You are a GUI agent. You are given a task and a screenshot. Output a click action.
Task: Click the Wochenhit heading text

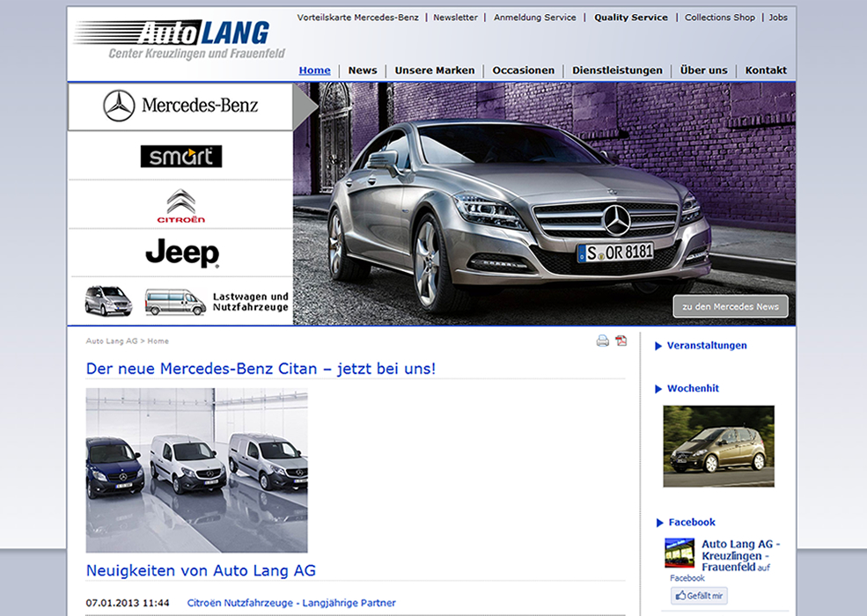693,388
